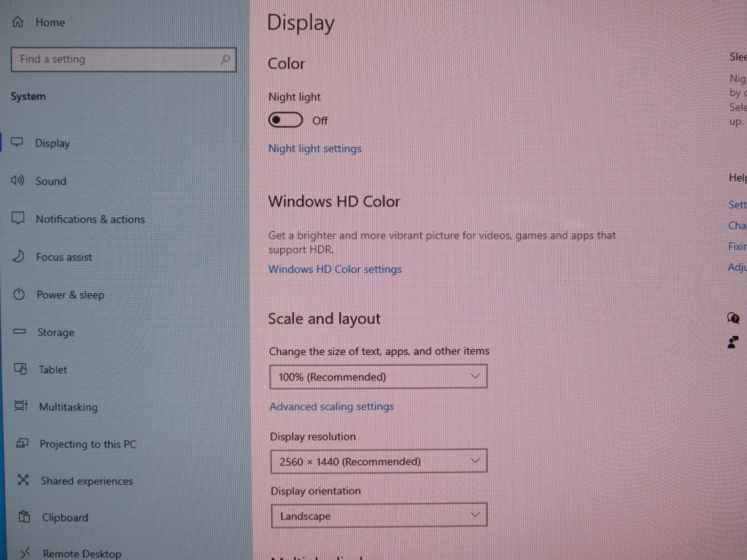Click the Shared experiences icon
The image size is (747, 560).
pyautogui.click(x=23, y=480)
